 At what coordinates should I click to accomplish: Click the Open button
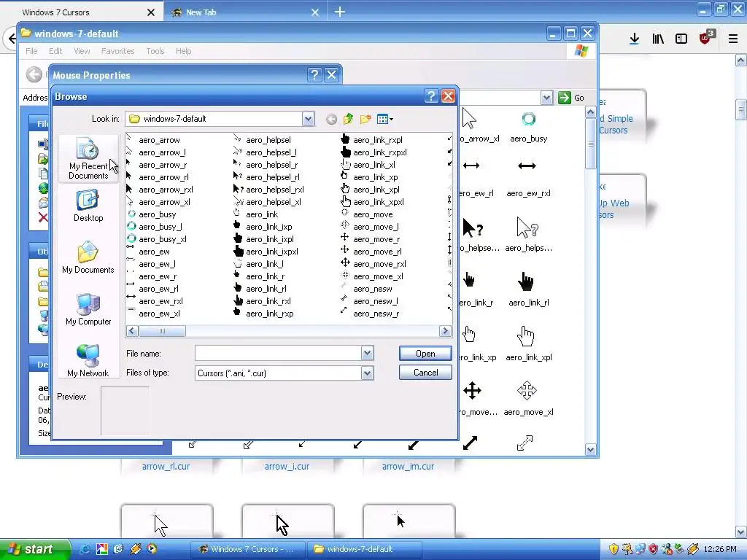pos(425,354)
